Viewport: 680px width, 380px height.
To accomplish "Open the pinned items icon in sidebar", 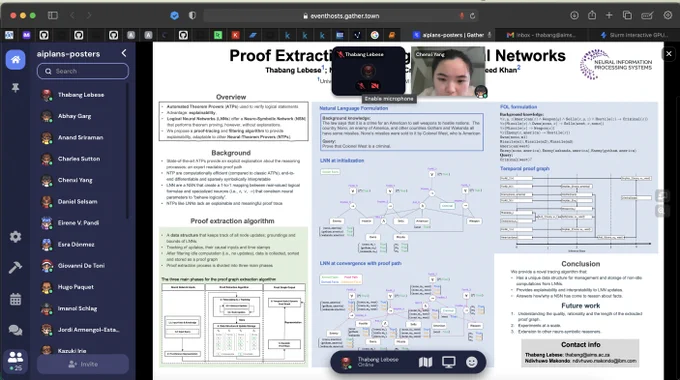I will point(16,88).
